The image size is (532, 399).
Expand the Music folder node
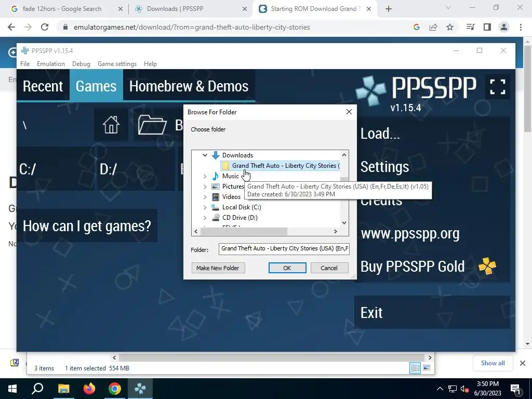coord(205,176)
